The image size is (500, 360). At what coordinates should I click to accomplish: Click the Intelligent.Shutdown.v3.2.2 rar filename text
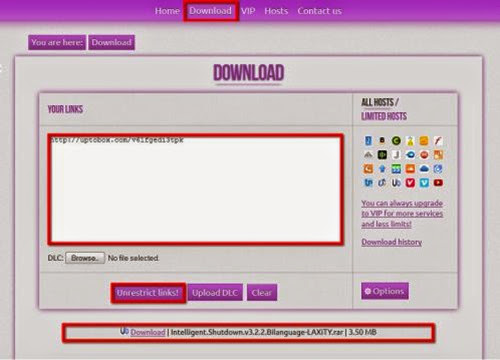point(257,332)
